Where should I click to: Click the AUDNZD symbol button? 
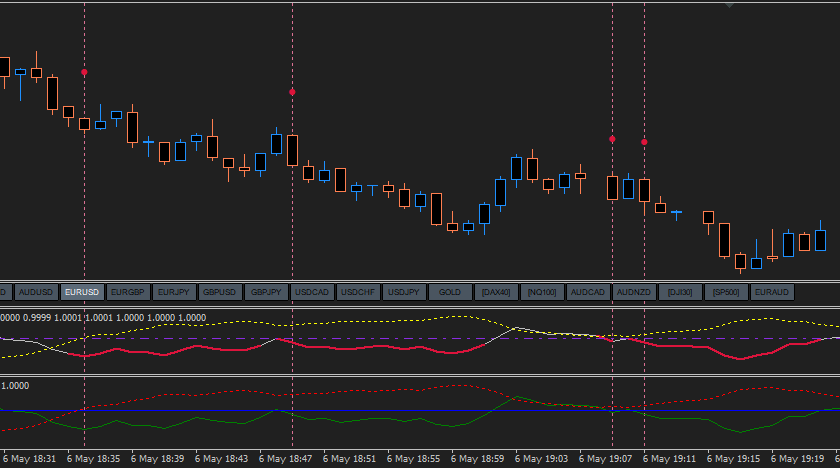click(634, 292)
